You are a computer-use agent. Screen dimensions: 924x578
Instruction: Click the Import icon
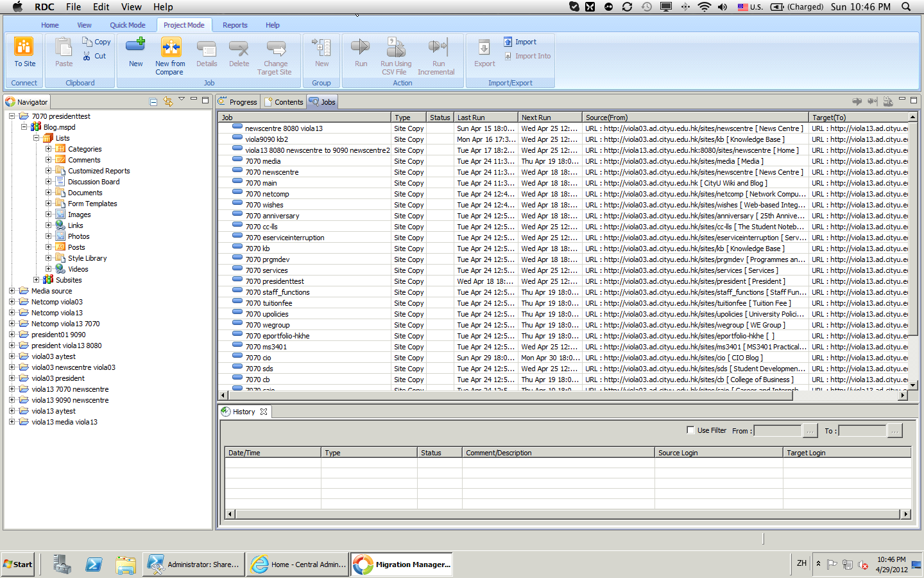[508, 42]
